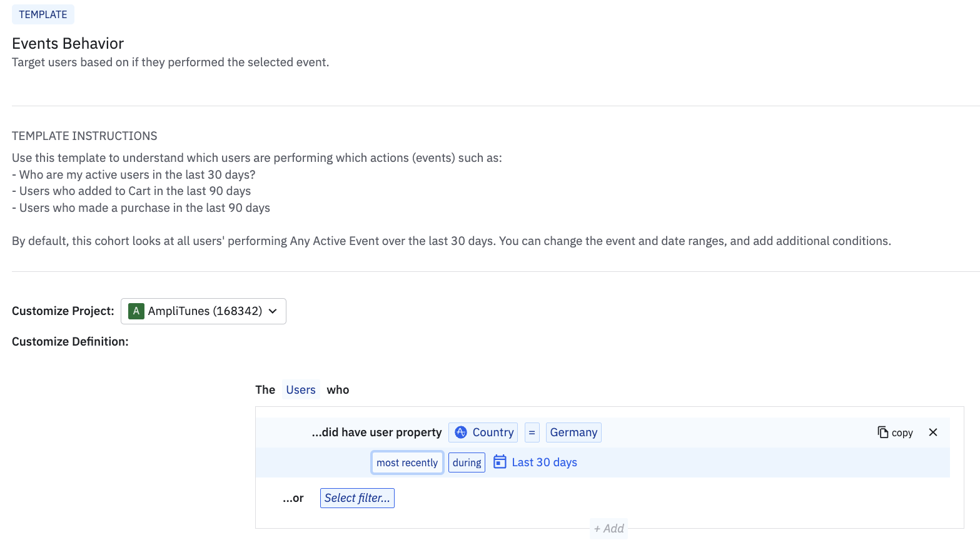Click the Select filter... field
The width and height of the screenshot is (980, 550).
point(357,498)
